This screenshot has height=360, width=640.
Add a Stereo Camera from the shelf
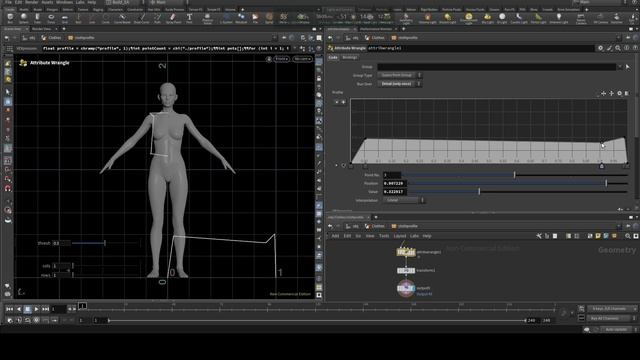pyautogui.click(x=581, y=18)
